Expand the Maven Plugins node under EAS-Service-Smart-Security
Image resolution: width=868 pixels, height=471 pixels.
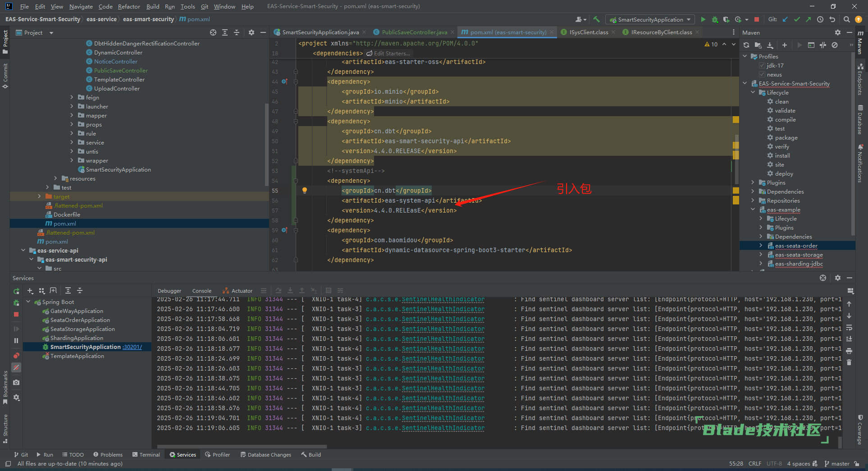[753, 183]
